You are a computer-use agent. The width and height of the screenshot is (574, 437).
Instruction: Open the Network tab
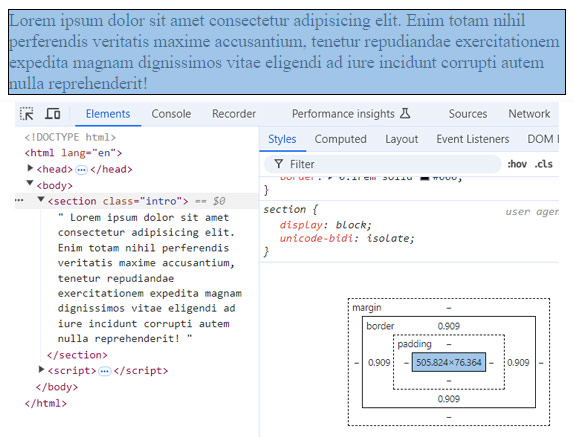(529, 114)
